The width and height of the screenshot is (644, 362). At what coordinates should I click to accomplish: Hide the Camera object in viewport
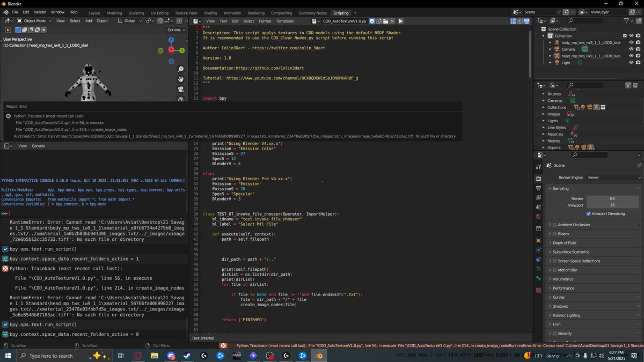coord(631,49)
